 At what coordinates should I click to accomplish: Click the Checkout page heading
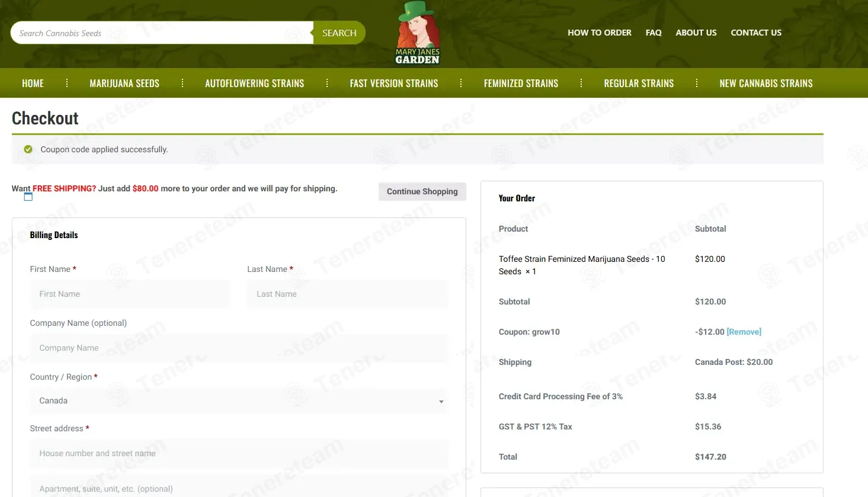pyautogui.click(x=45, y=118)
